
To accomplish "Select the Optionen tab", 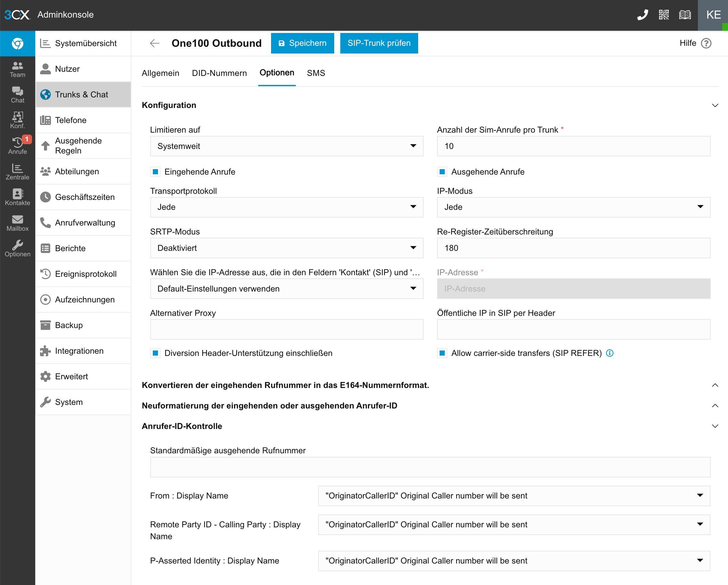I will click(x=277, y=73).
